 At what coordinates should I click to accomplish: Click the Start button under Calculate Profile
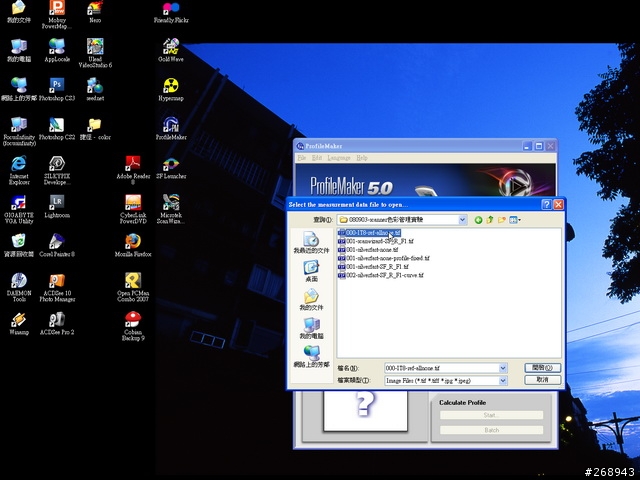pyautogui.click(x=491, y=415)
